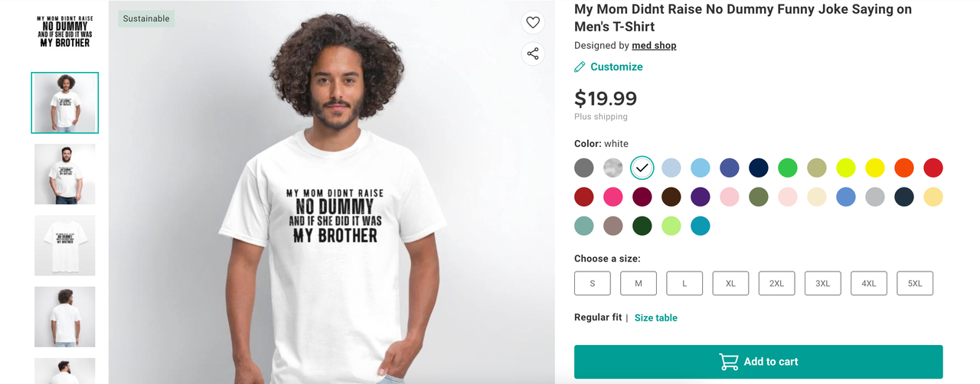
Task: Open the Size table link
Action: [655, 318]
